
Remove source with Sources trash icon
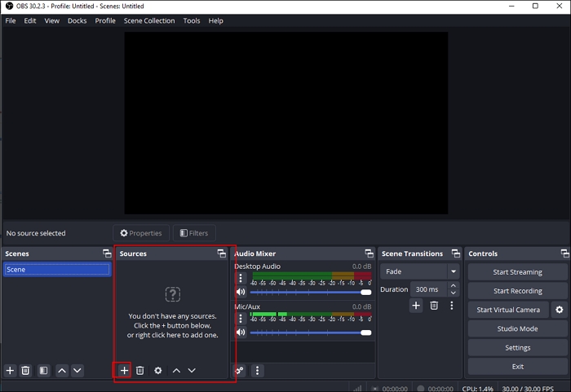tap(139, 370)
